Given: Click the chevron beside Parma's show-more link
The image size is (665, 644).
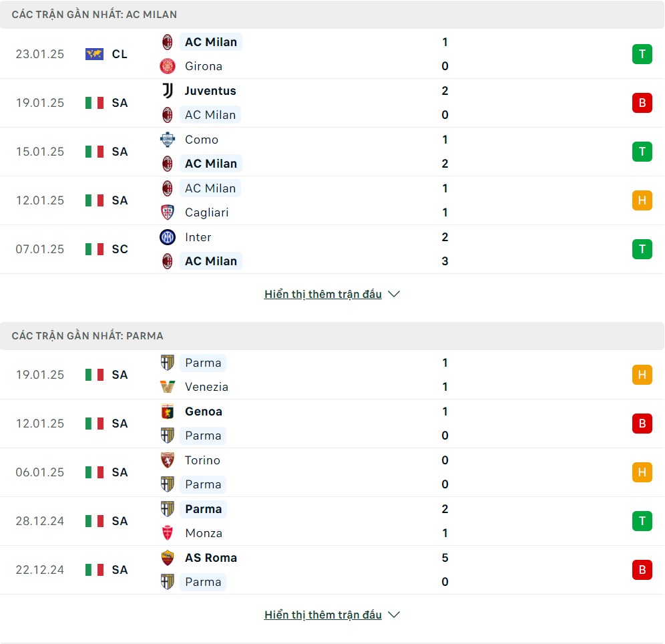Looking at the screenshot, I should 394,615.
